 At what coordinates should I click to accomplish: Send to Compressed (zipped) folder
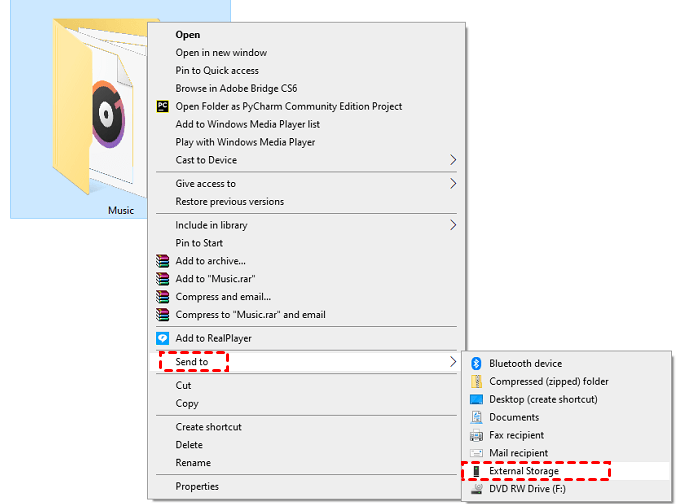[567, 381]
